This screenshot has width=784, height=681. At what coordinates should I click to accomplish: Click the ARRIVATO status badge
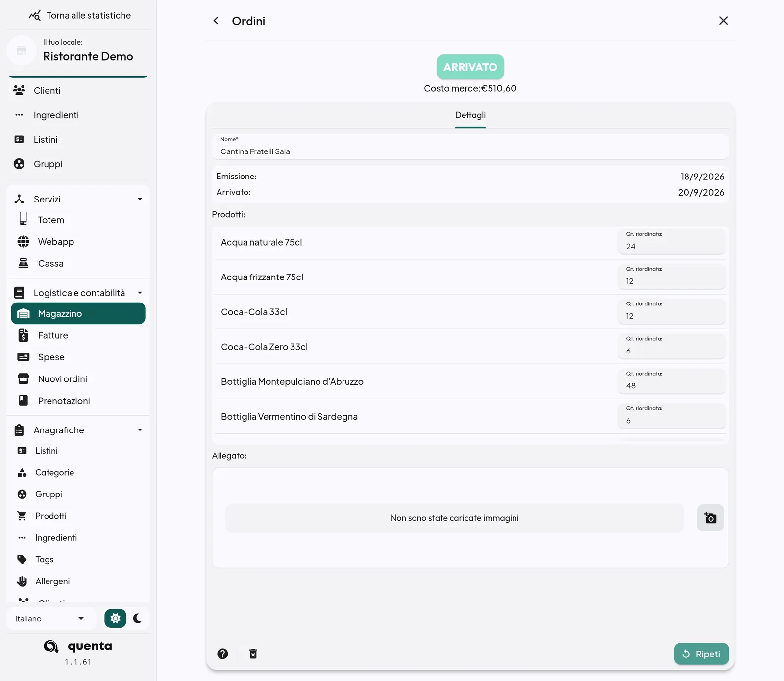(x=470, y=67)
